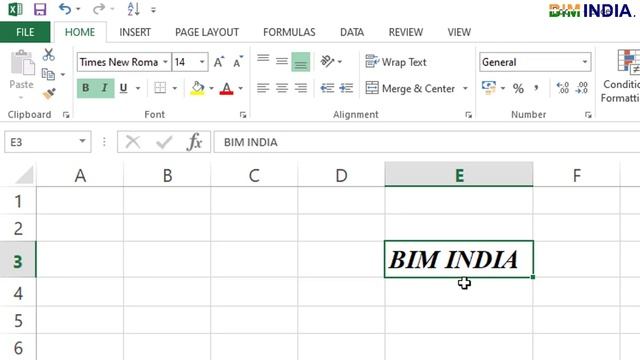Center the text horizontally
The image size is (640, 360).
click(x=282, y=88)
